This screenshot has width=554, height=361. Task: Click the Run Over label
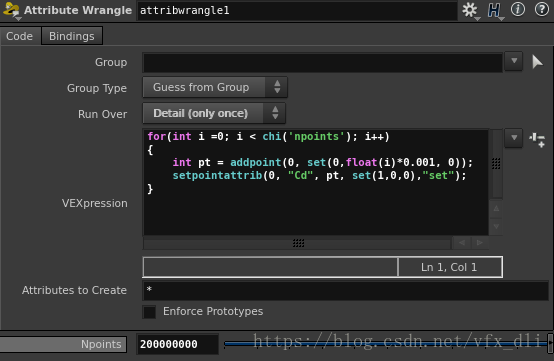click(x=102, y=114)
